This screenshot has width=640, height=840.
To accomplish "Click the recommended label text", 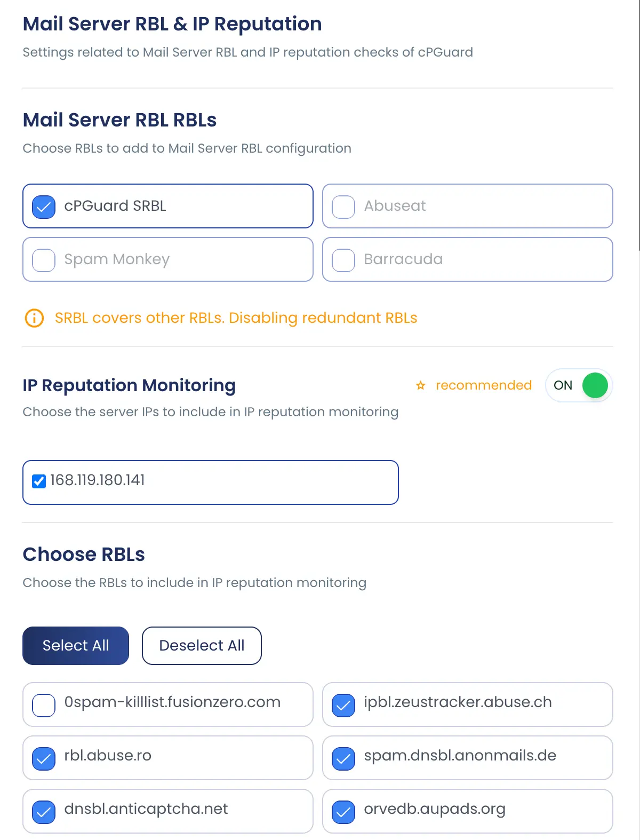I will pos(484,385).
